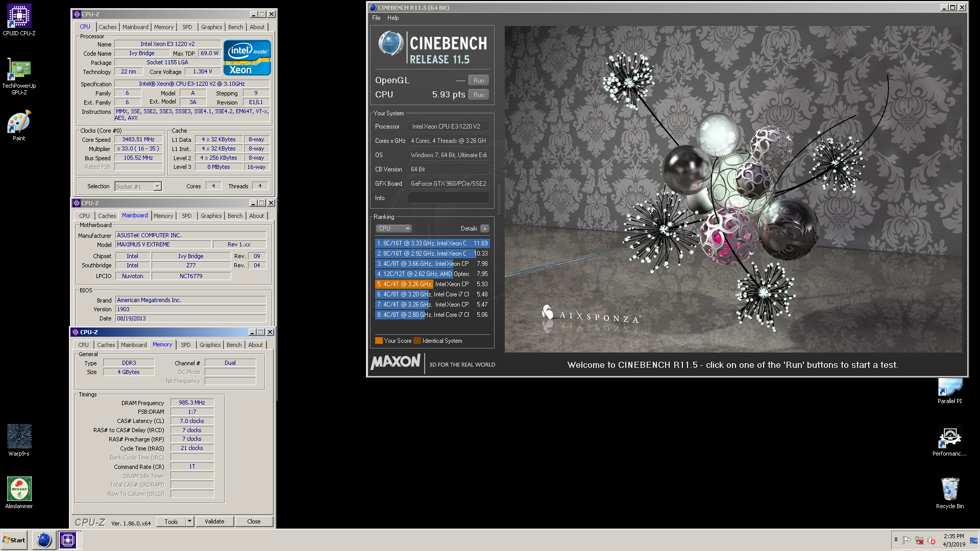This screenshot has height=551, width=980.
Task: Select Graphics tab in Mainboard CPU-Z window
Action: point(211,216)
